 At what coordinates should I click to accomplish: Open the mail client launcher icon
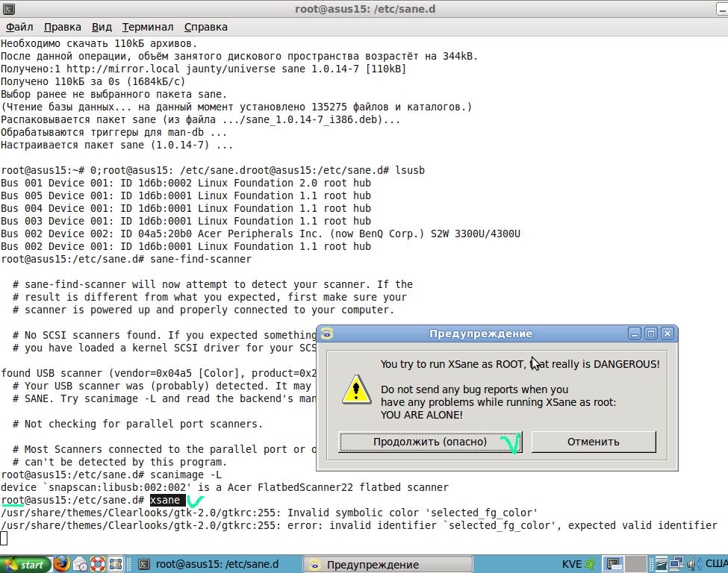click(80, 565)
